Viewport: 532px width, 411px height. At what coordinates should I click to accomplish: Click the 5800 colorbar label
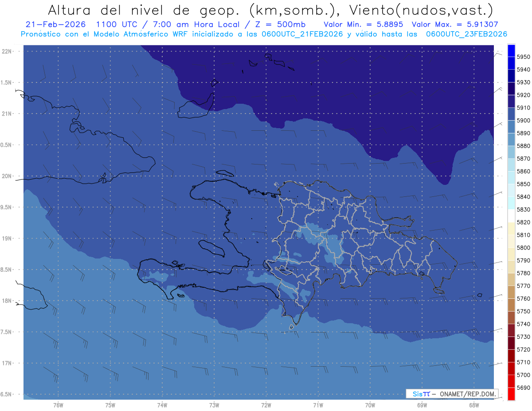point(523,248)
